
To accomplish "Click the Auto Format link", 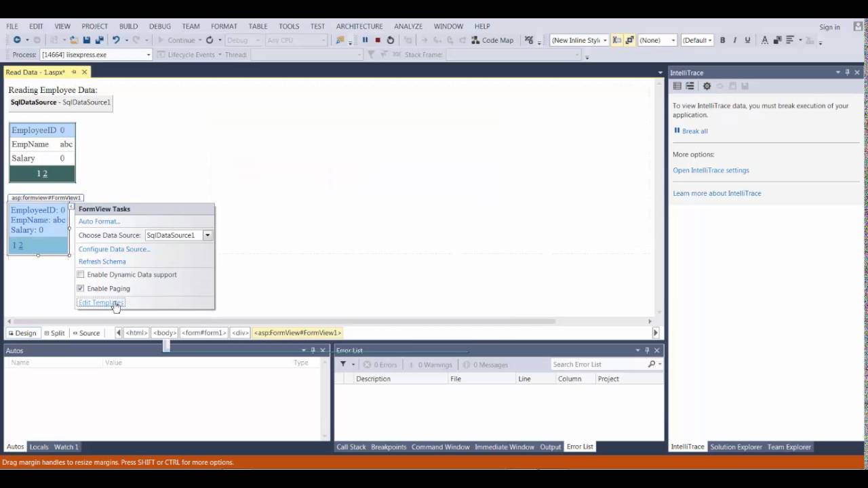I will (99, 221).
